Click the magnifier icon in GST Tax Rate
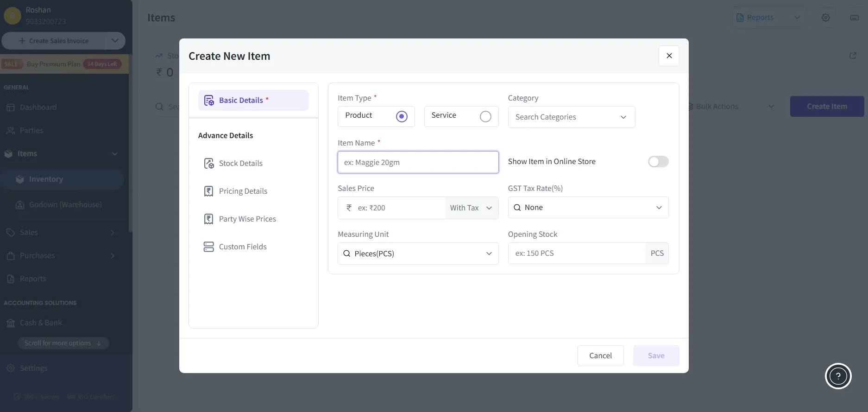The image size is (868, 412). tap(517, 207)
